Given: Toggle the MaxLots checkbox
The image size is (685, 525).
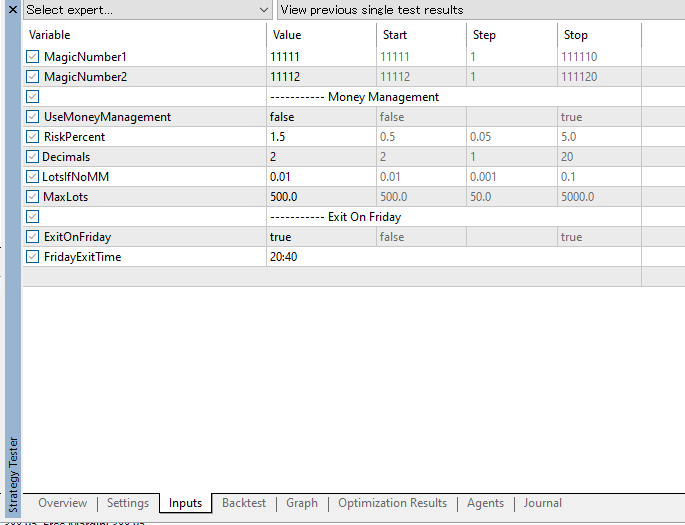Looking at the screenshot, I should 33,197.
